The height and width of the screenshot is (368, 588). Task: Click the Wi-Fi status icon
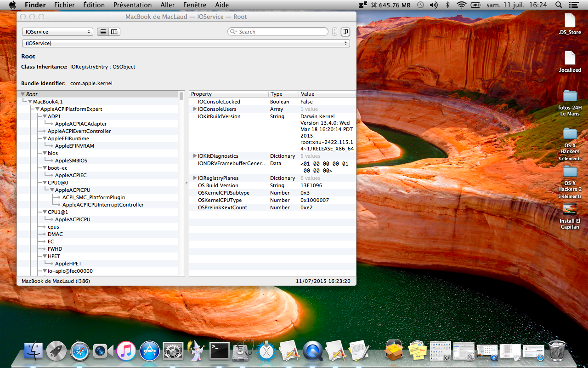[461, 5]
